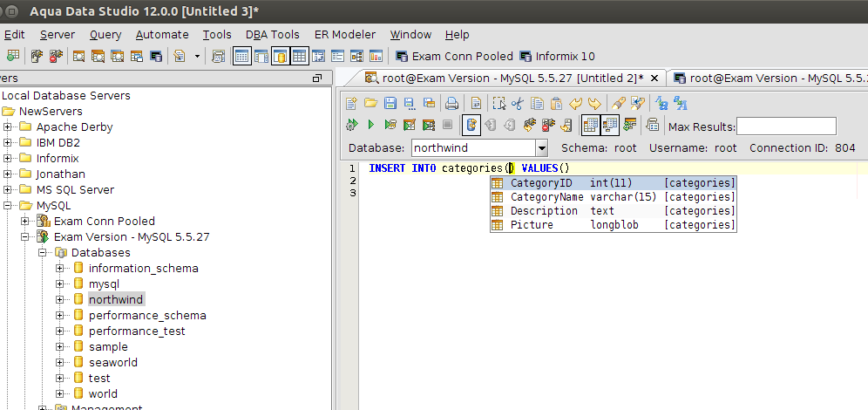Screen dimensions: 868x410
Task: Expand the northwind database node
Action: 60,300
